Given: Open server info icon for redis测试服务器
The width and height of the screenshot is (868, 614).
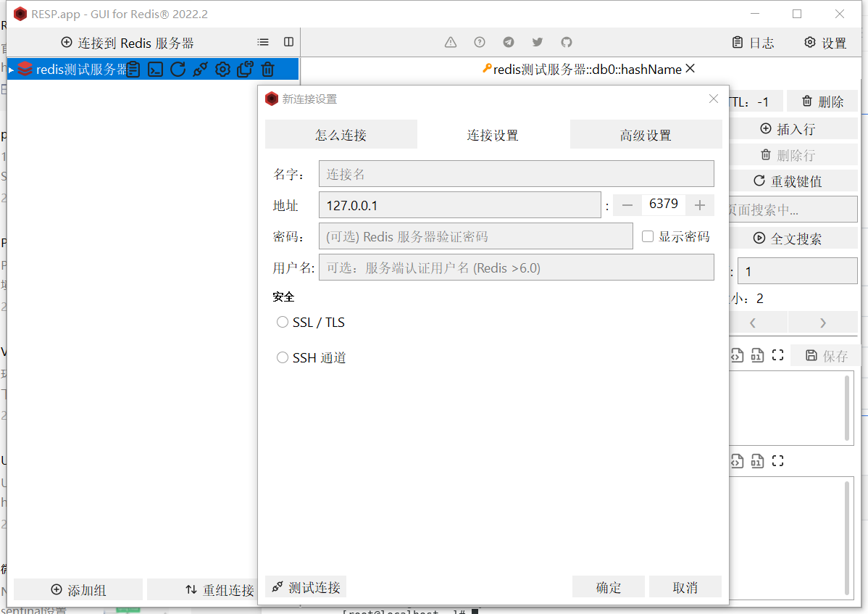Looking at the screenshot, I should tap(133, 70).
